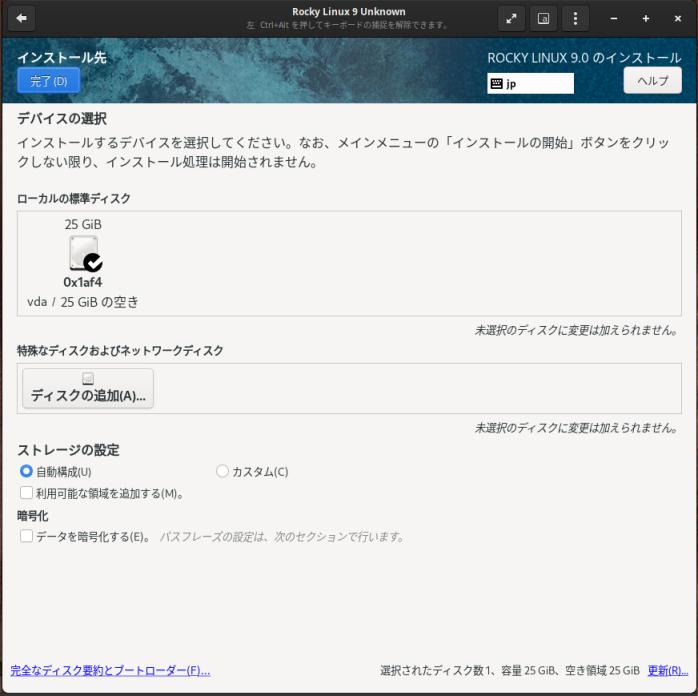Open the three-dot VM menu

coord(575,18)
